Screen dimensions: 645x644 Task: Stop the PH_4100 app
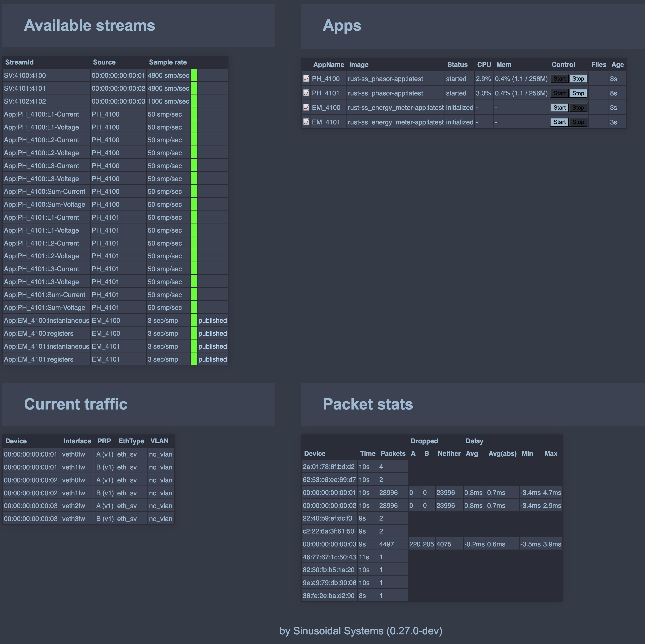coord(578,79)
